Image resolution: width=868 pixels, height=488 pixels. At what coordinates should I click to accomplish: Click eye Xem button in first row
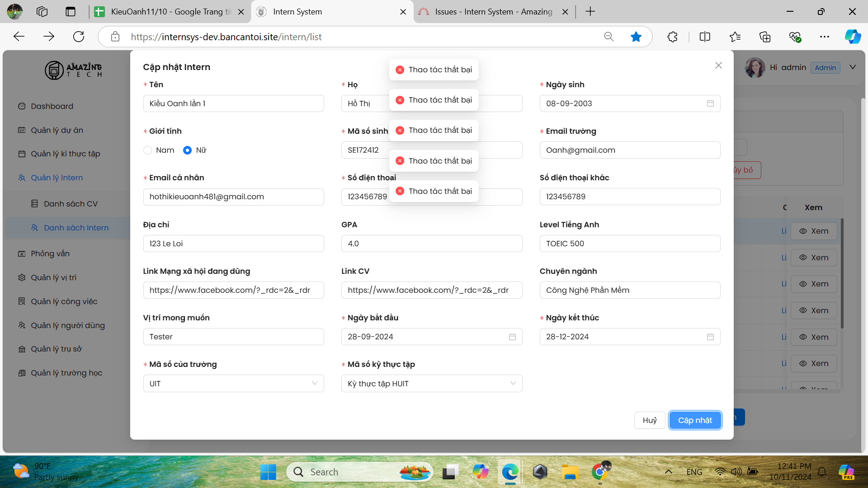[814, 231]
